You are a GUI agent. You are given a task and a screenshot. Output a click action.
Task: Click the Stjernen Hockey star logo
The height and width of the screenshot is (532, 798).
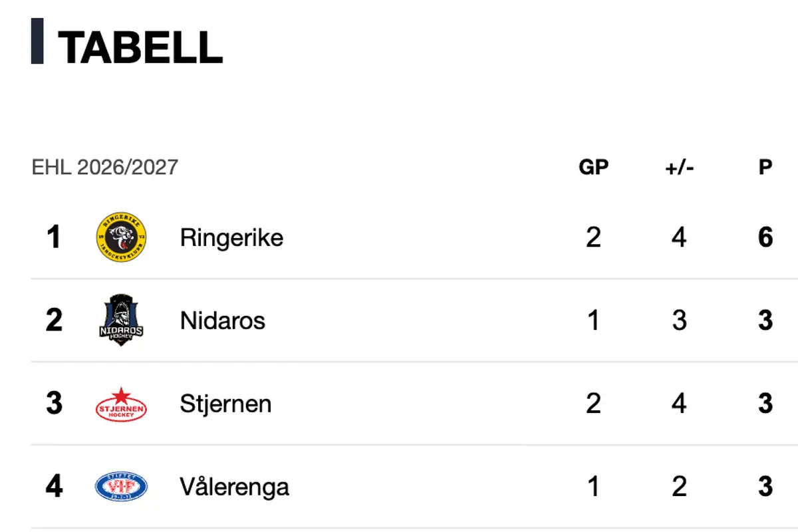point(121,404)
